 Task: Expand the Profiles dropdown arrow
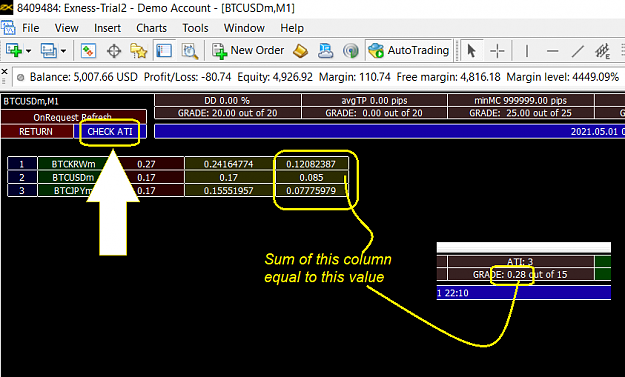pyautogui.click(x=63, y=51)
